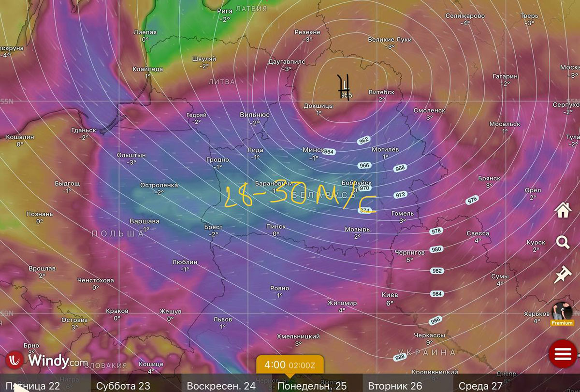Select the Свесса city label
Viewport: 580px width, 392px height.
click(478, 233)
